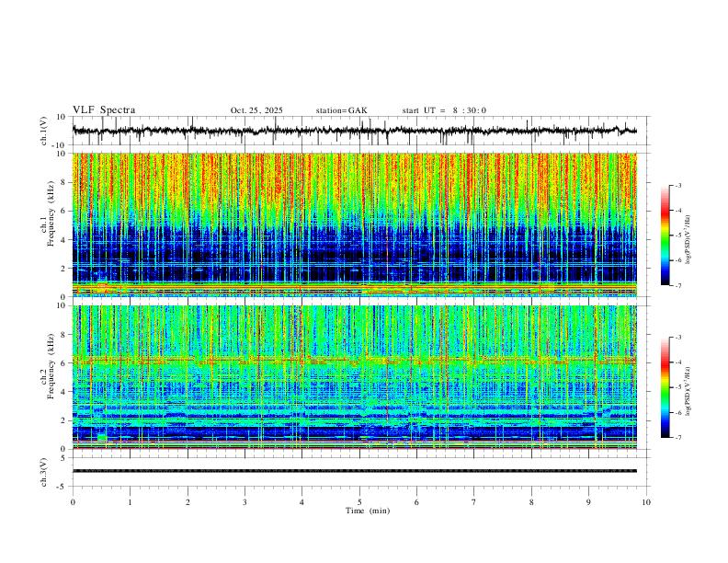
Task: Click the ch.2 spectrogram plot area
Action: point(355,377)
